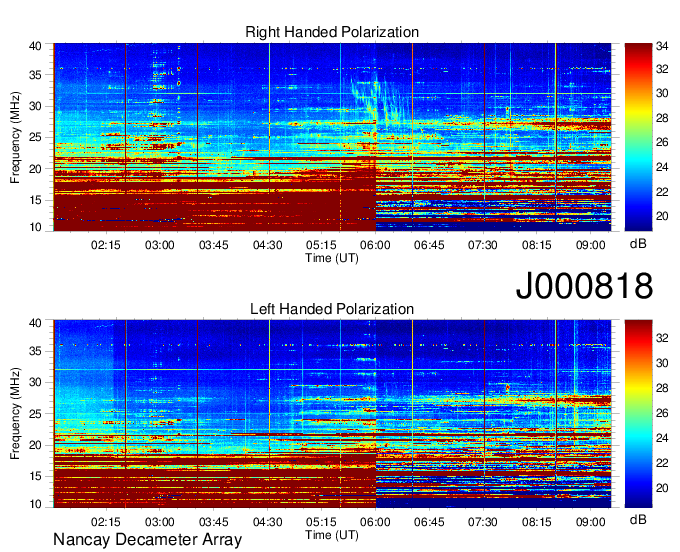This screenshot has width=680, height=552.
Task: Click the '35' frequency tick of Left Handed plot
Action: tap(35, 351)
